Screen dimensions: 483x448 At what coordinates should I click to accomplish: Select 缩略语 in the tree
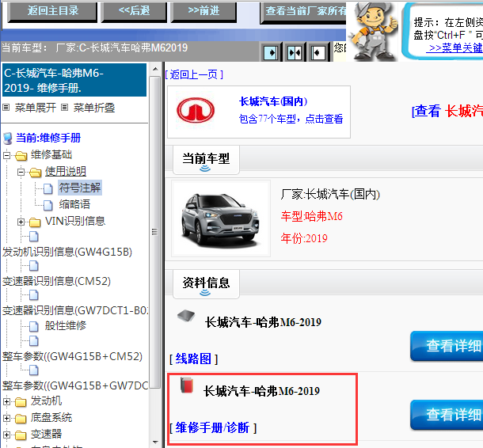pyautogui.click(x=74, y=204)
